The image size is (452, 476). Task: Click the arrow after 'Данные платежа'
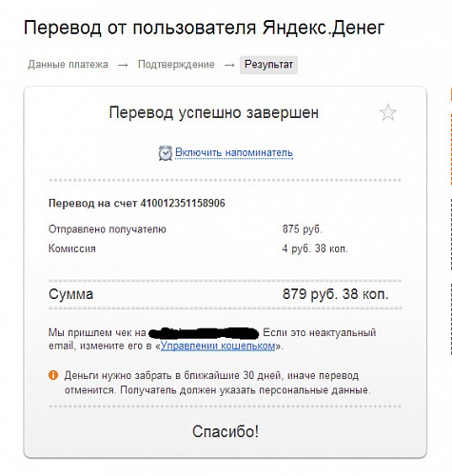(x=123, y=65)
